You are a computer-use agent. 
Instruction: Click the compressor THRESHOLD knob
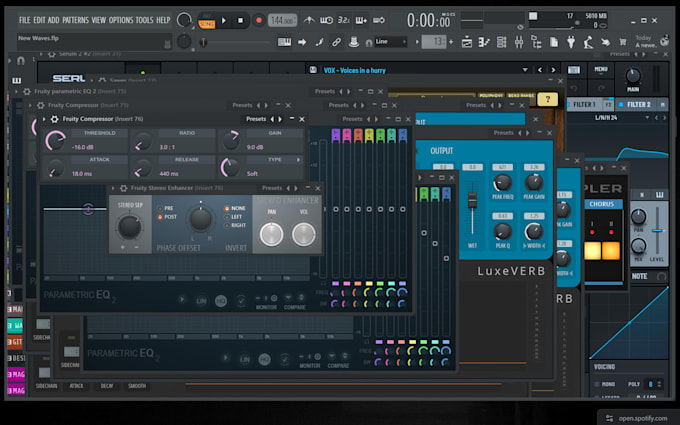coord(56,141)
